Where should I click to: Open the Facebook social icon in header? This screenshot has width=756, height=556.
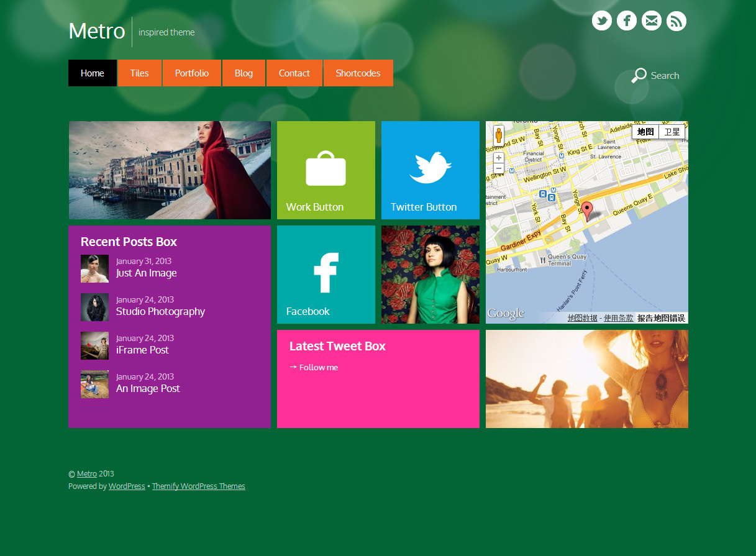click(627, 21)
